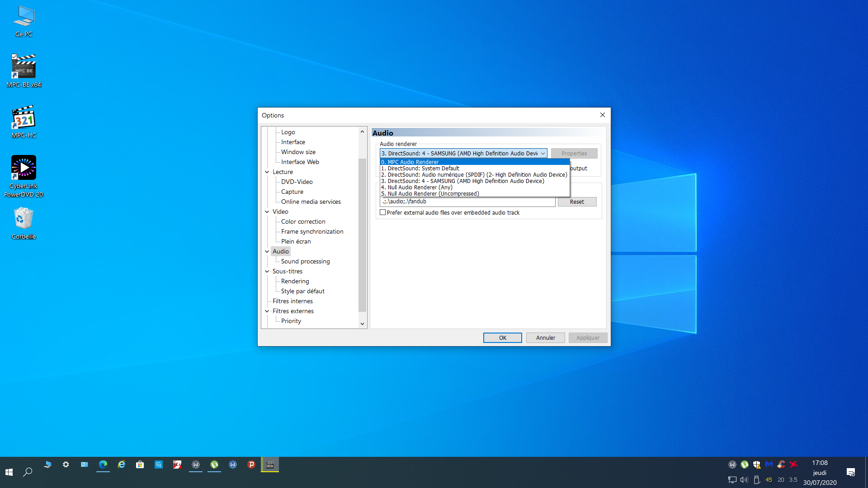868x488 pixels.
Task: Switch to the uTorrent taskbar button
Action: [214, 465]
